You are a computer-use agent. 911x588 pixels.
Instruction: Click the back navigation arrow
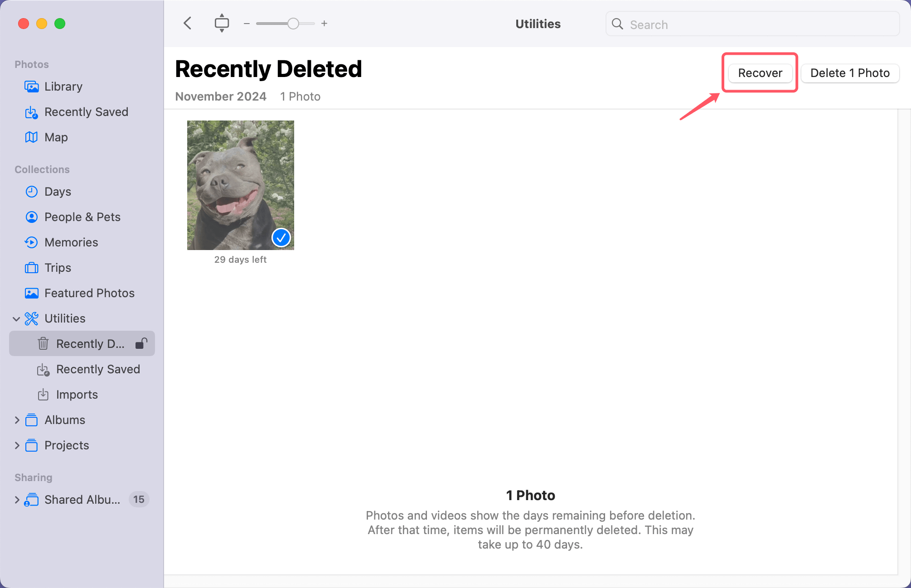[x=187, y=23]
